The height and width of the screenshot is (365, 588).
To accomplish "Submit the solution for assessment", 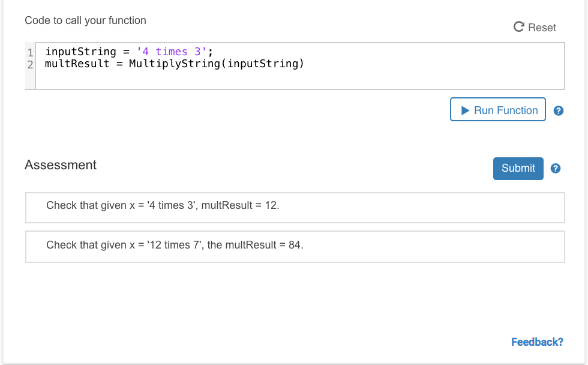I will (518, 169).
